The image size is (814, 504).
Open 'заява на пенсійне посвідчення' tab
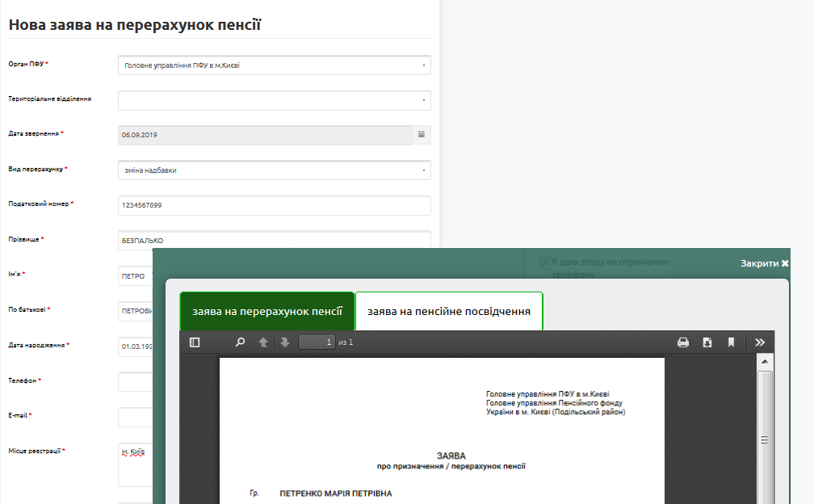pyautogui.click(x=449, y=311)
